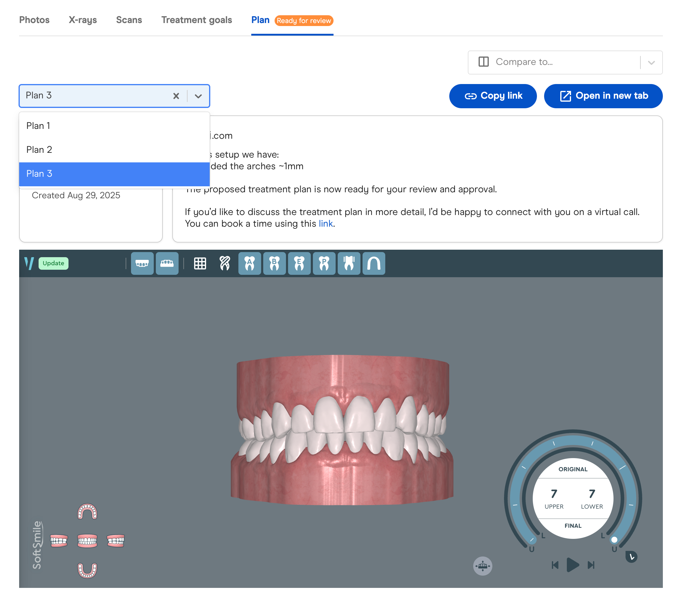Toggle the upper jaw visibility
The width and height of the screenshot is (682, 616).
pos(142,263)
